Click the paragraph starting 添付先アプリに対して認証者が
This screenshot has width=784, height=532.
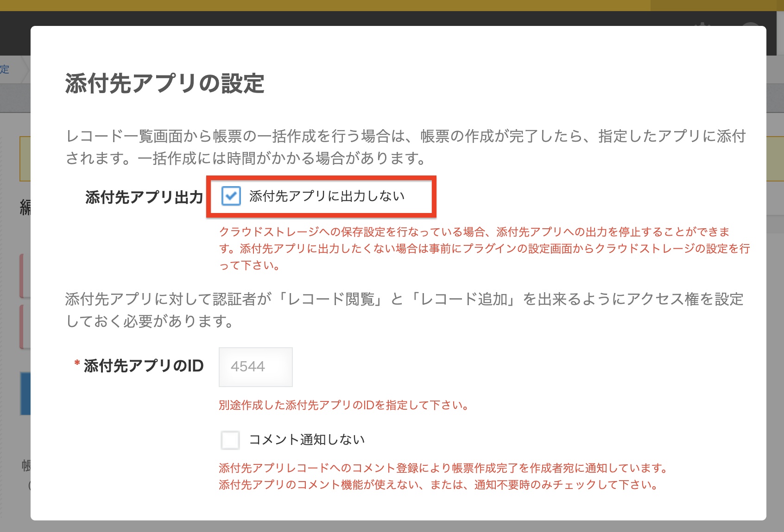[x=405, y=310]
